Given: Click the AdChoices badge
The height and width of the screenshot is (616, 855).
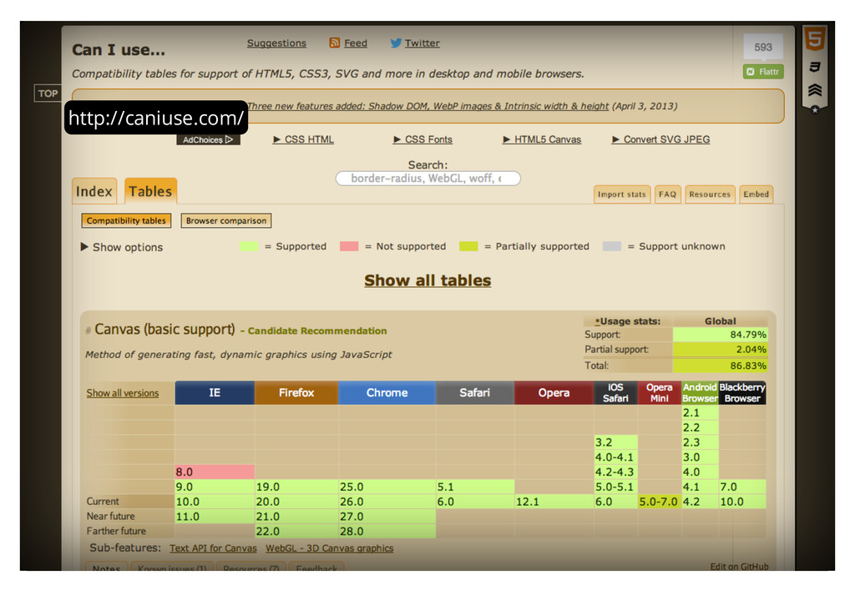Looking at the screenshot, I should (208, 139).
